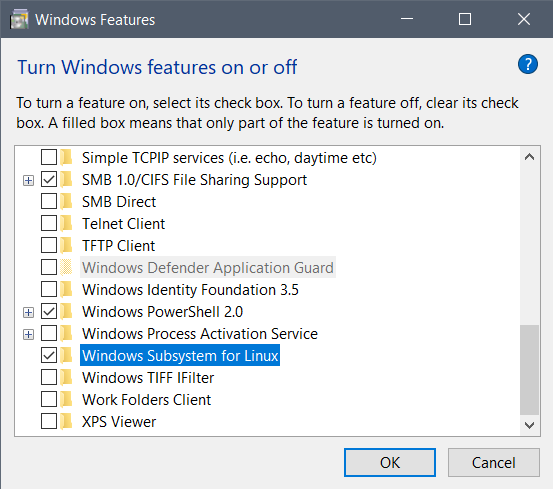The width and height of the screenshot is (553, 489).
Task: Click the folder icon beside Windows PowerShell 2.0
Action: tap(66, 312)
